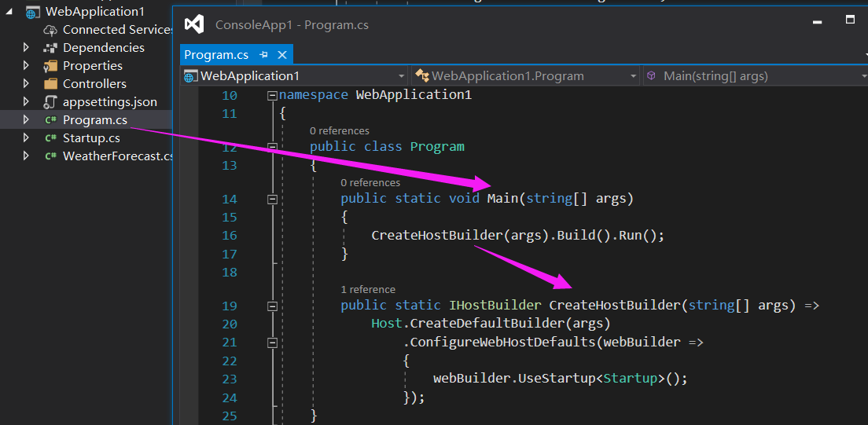Collapse the namespace WebApplication1 code block
868x425 pixels.
click(x=272, y=96)
